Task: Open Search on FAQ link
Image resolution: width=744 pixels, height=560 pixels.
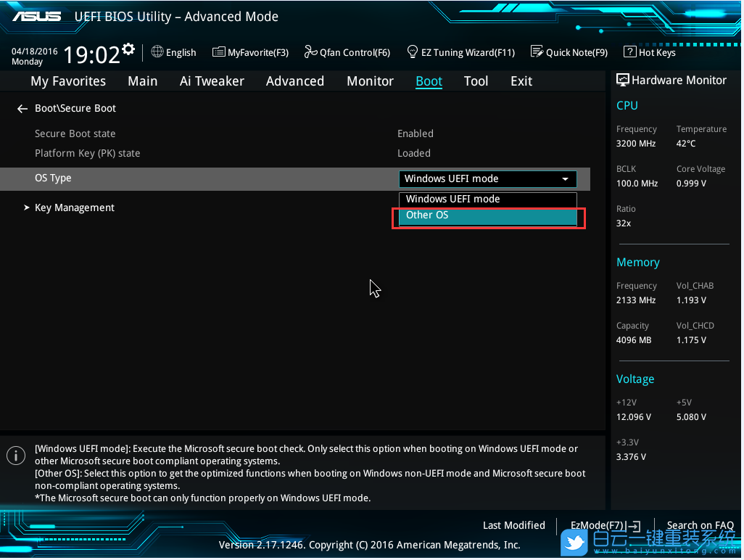Action: click(700, 525)
